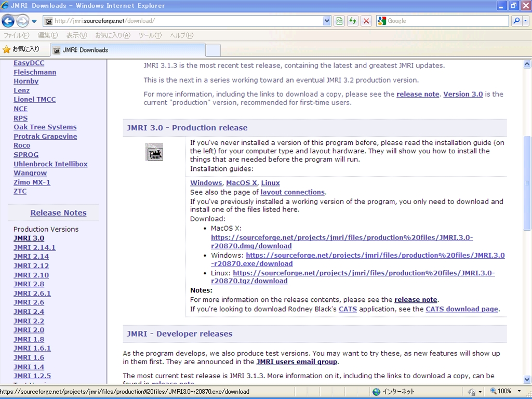Open the JMRI users email group link
Image resolution: width=532 pixels, height=399 pixels.
[x=297, y=362]
